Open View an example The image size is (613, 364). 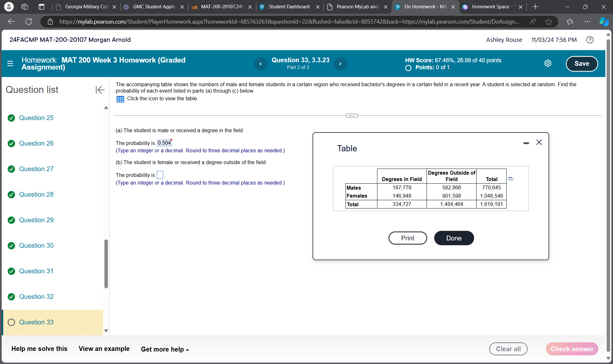(104, 349)
